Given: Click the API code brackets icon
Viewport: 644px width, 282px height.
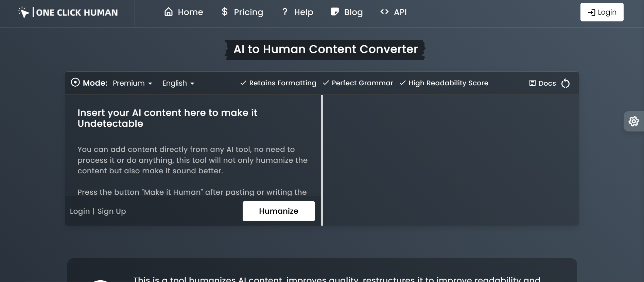Looking at the screenshot, I should pyautogui.click(x=384, y=12).
